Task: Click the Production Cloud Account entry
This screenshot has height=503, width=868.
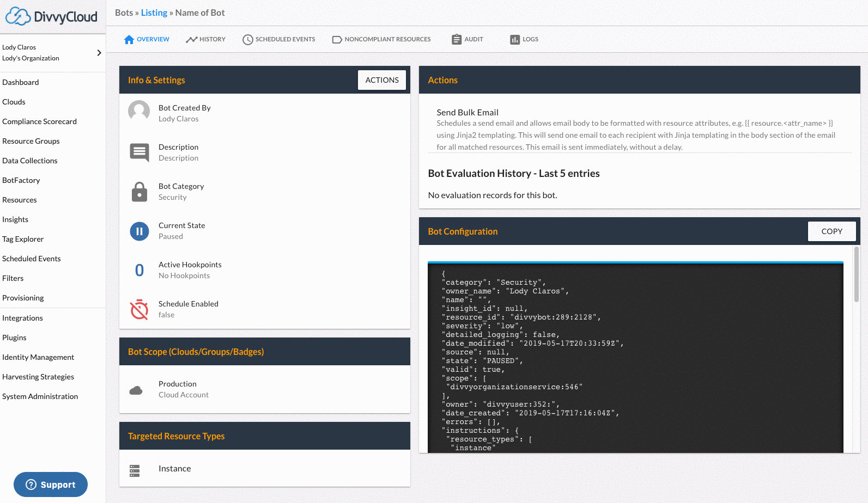Action: point(265,389)
